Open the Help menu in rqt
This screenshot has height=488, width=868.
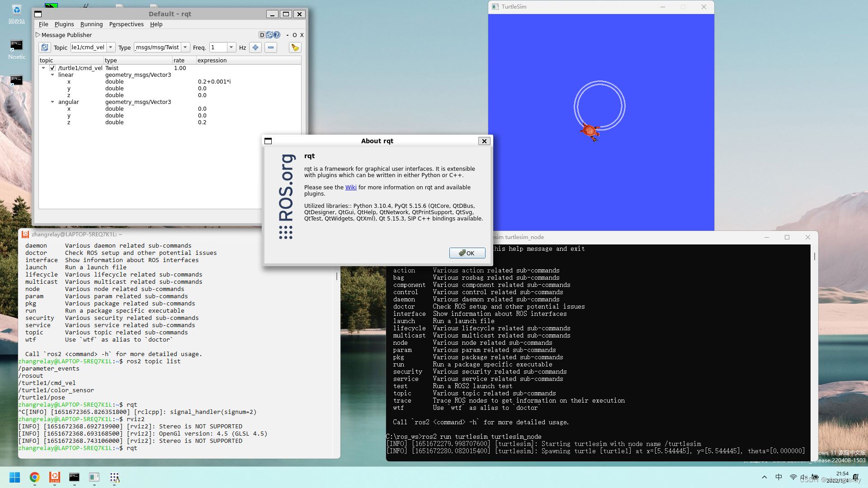click(156, 24)
